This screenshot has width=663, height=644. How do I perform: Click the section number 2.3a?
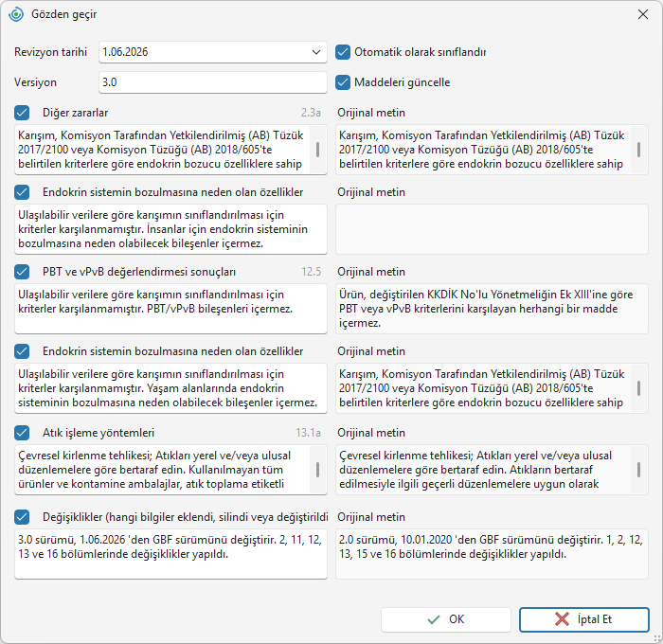point(311,113)
